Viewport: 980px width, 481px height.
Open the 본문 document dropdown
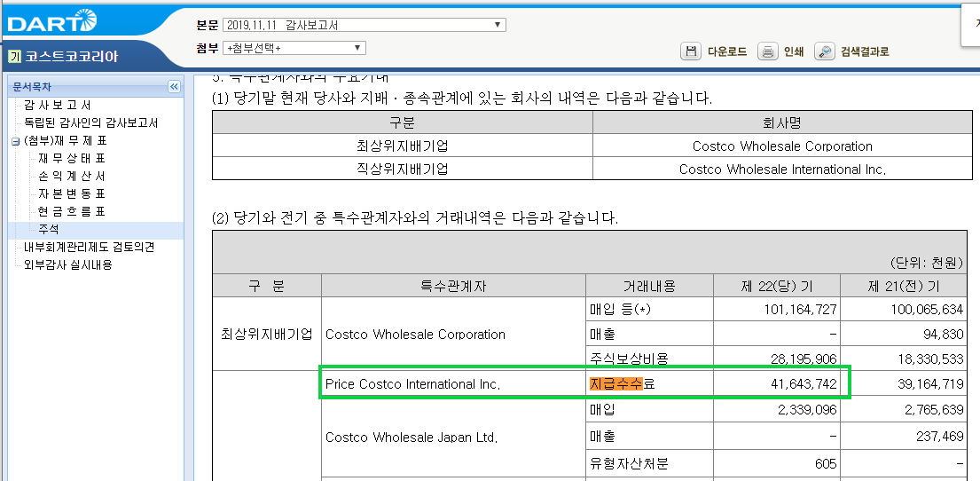click(x=364, y=25)
